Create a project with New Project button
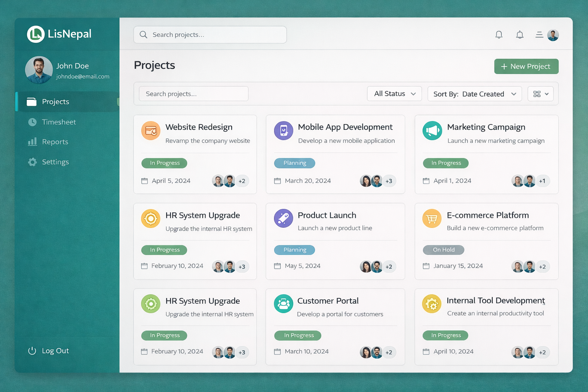 pos(526,66)
